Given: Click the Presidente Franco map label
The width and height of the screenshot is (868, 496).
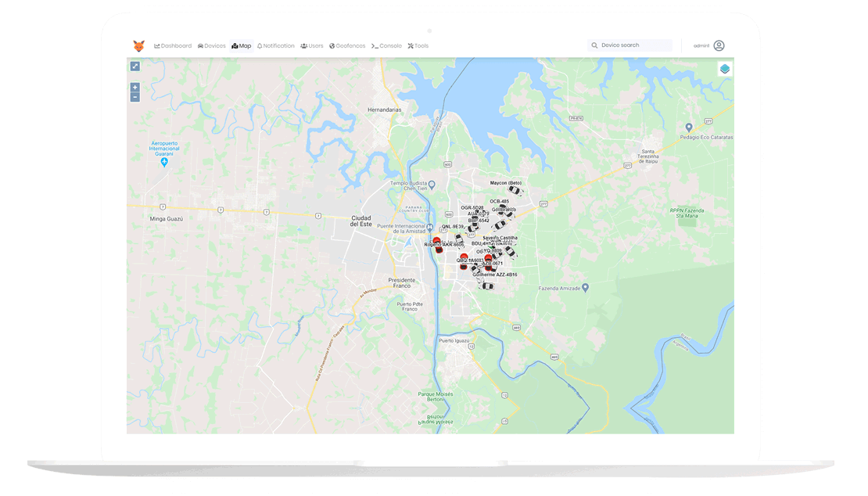Looking at the screenshot, I should click(x=402, y=283).
